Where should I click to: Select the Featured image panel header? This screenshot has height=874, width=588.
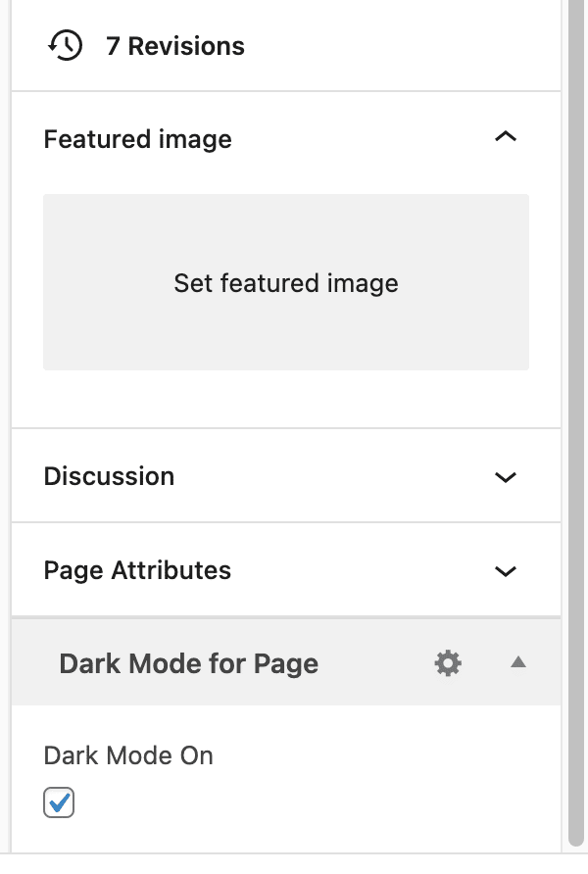click(x=137, y=138)
